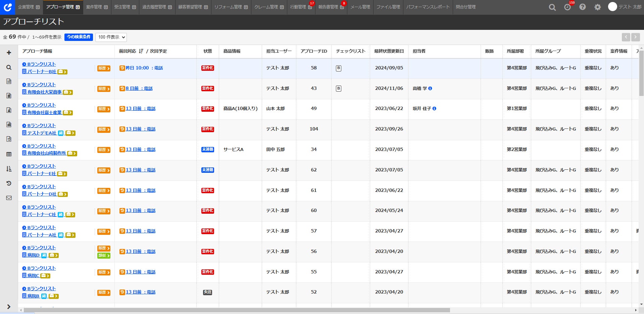Click the table grid icon in the left sidebar

point(9,154)
